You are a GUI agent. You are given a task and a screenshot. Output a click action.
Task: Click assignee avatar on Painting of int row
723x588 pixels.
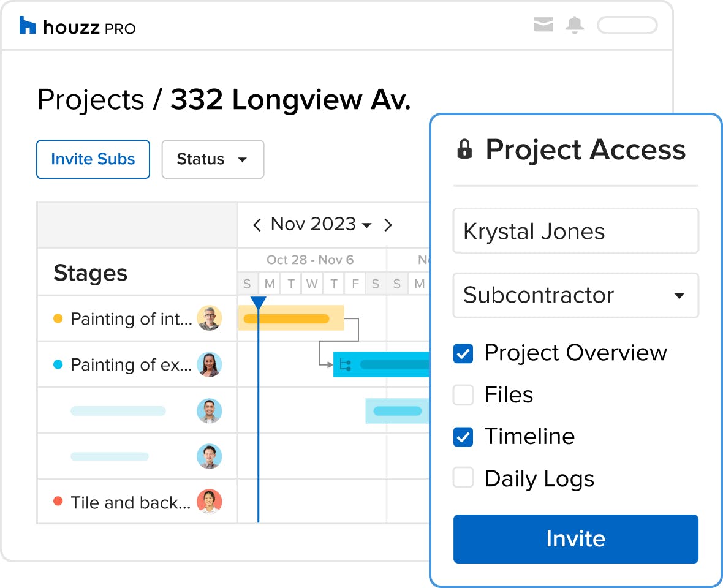click(209, 318)
